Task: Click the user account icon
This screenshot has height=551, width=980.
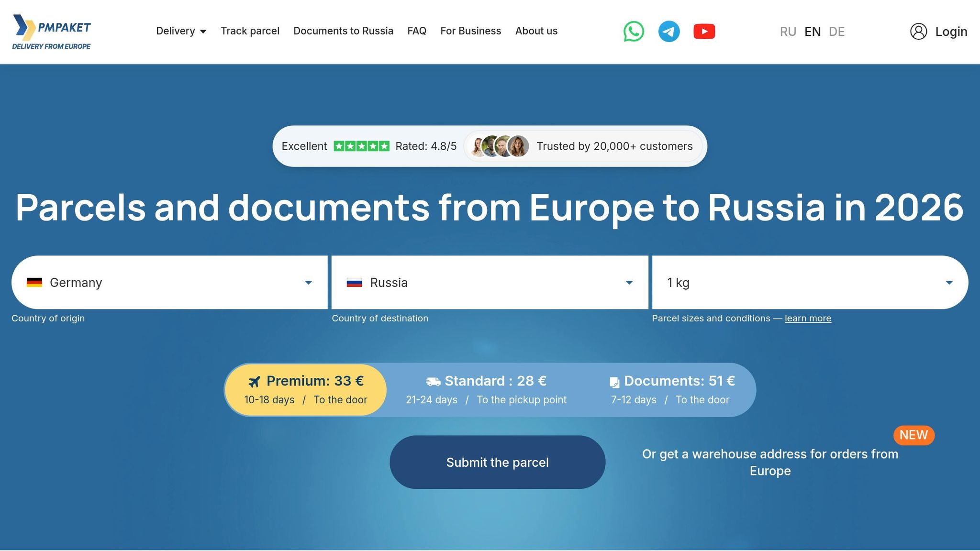Action: coord(918,32)
